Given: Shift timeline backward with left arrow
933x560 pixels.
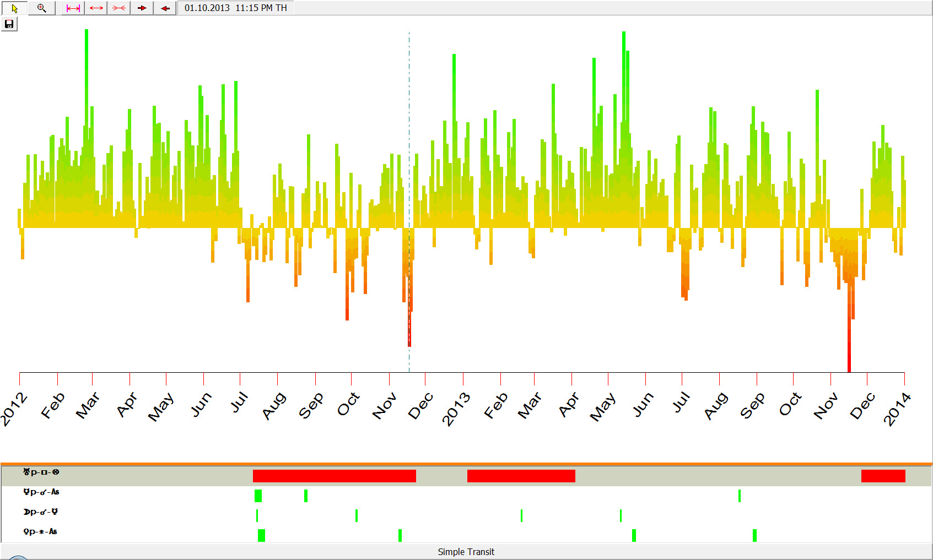Looking at the screenshot, I should (x=165, y=8).
